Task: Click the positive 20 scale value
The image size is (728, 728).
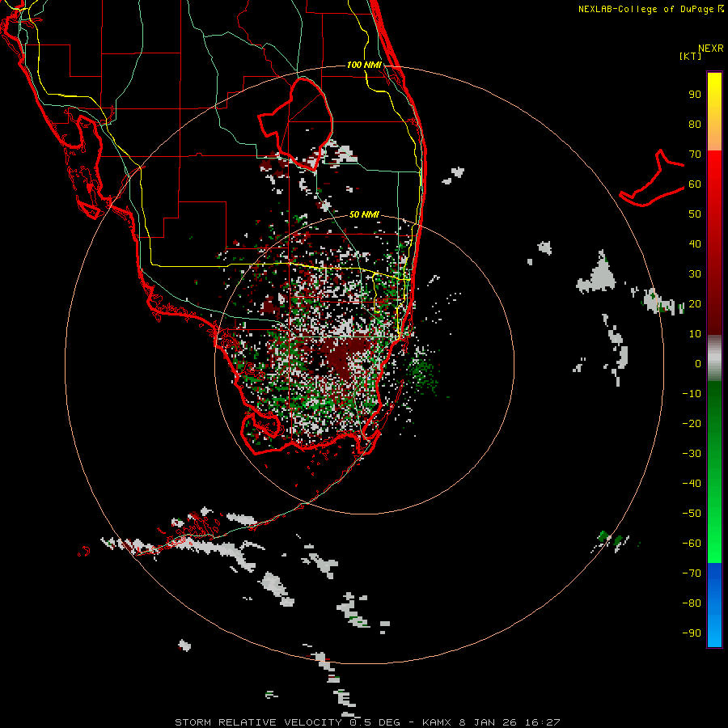Action: 695,304
